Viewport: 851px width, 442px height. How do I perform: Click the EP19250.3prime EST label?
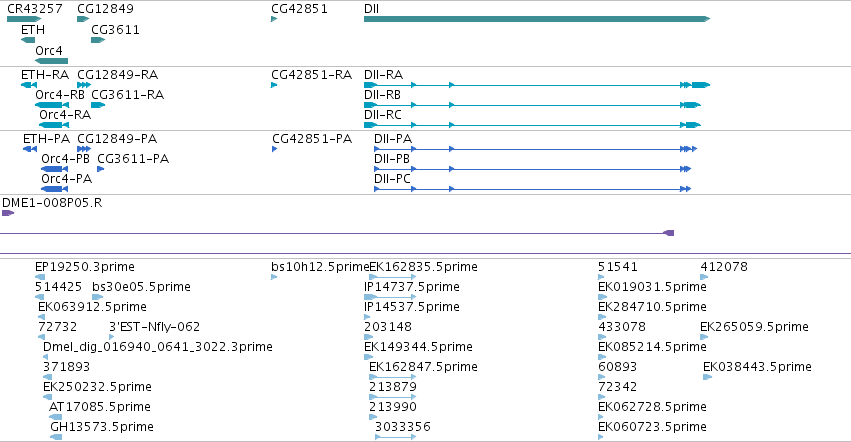point(85,267)
